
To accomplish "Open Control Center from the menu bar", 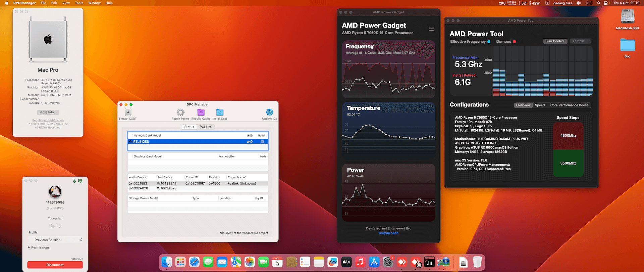I will pyautogui.click(x=606, y=3).
